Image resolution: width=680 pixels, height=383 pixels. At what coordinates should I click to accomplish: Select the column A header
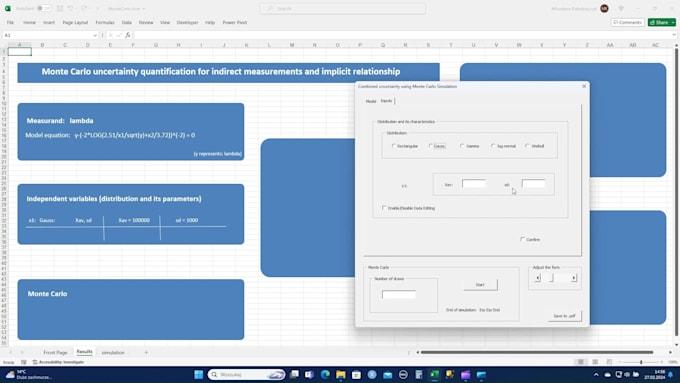click(x=20, y=45)
